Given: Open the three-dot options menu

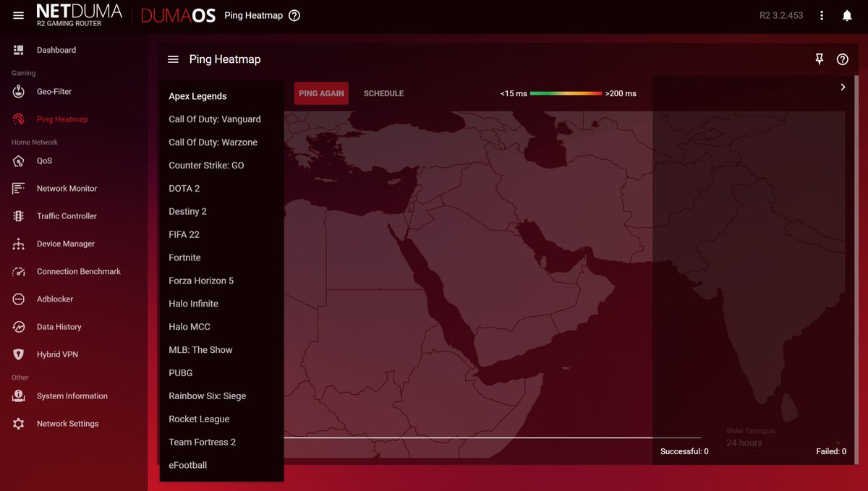Looking at the screenshot, I should click(x=822, y=15).
